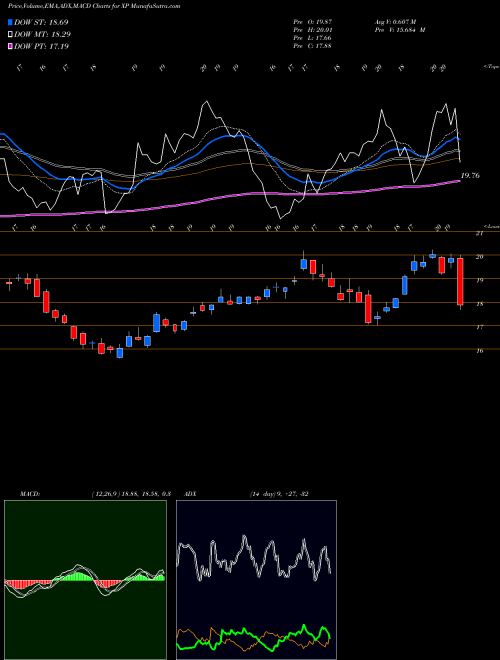Click the chart title mentioning MunafaSutra.com
Image resolution: width=500 pixels, height=660 pixels.
[94, 6]
